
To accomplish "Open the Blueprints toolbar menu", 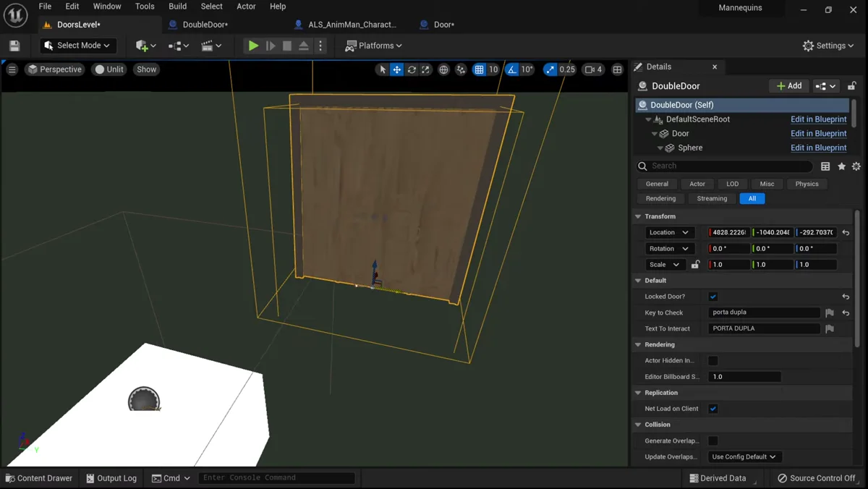I will coord(178,46).
